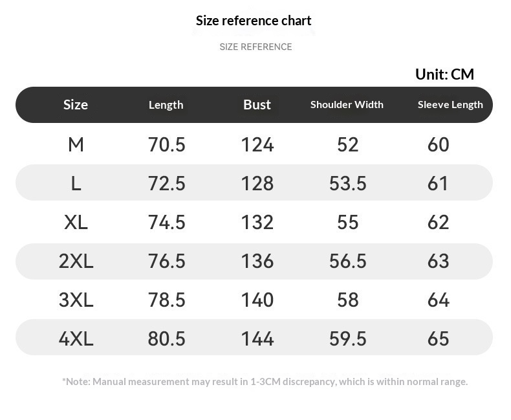The image size is (511, 420).
Task: Click the Length column header
Action: [x=166, y=105]
